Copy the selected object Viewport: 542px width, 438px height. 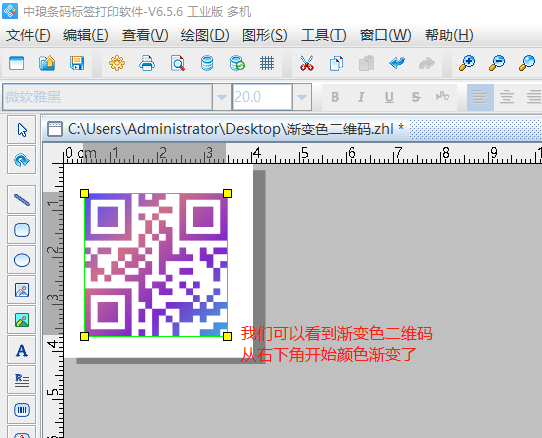pyautogui.click(x=336, y=63)
